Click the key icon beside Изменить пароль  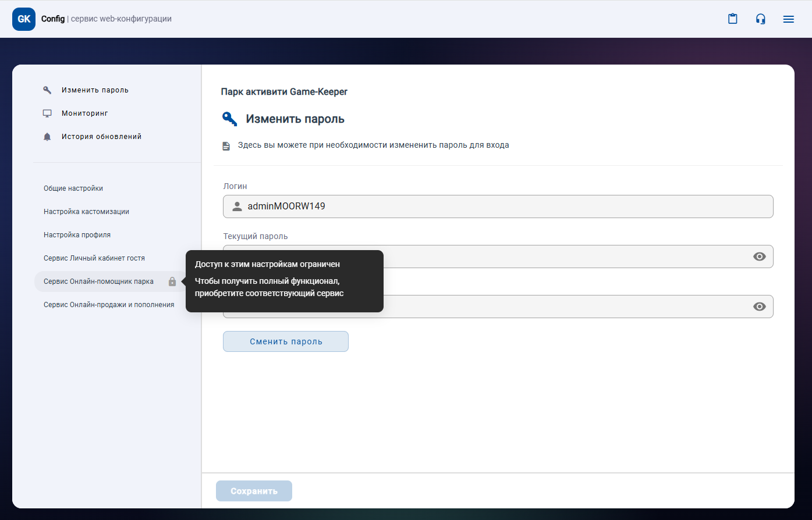click(48, 90)
